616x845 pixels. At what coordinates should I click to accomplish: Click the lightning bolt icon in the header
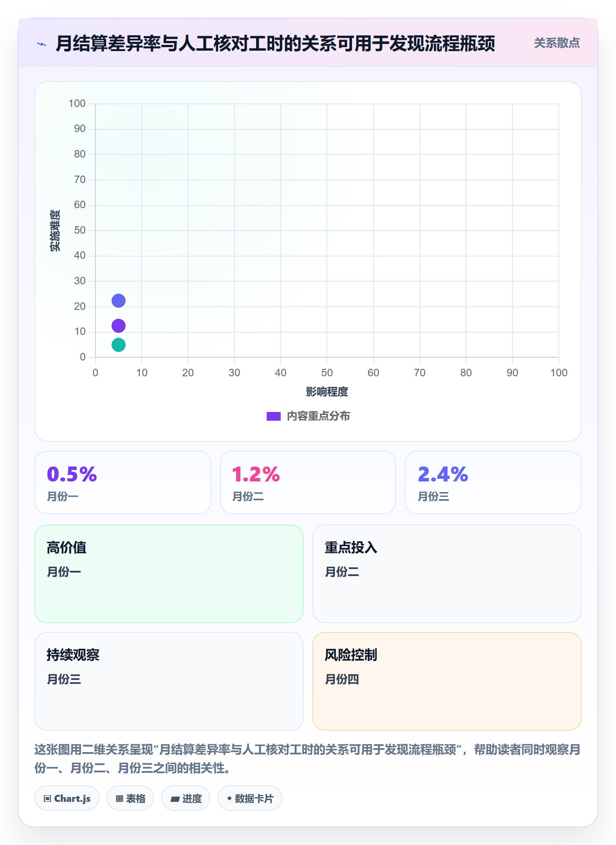42,44
